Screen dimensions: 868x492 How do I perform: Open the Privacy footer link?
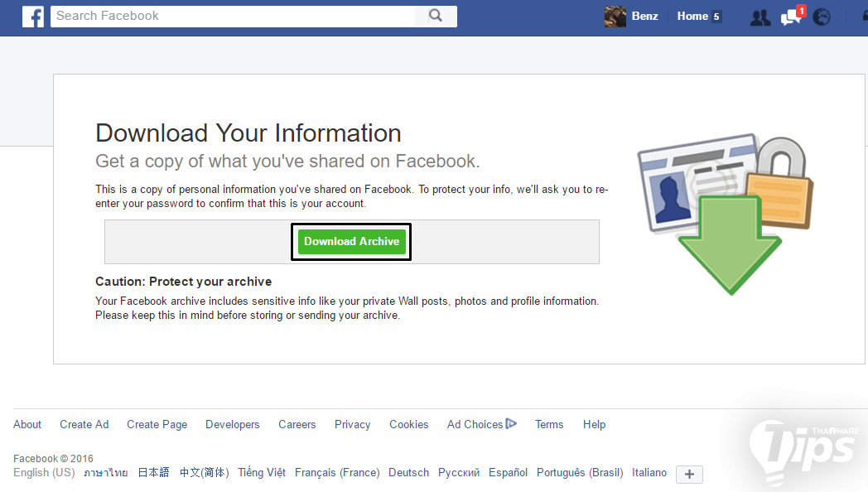353,424
